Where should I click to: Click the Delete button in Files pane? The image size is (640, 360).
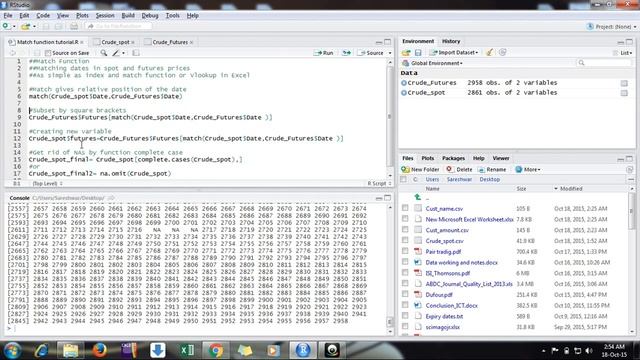(459, 169)
